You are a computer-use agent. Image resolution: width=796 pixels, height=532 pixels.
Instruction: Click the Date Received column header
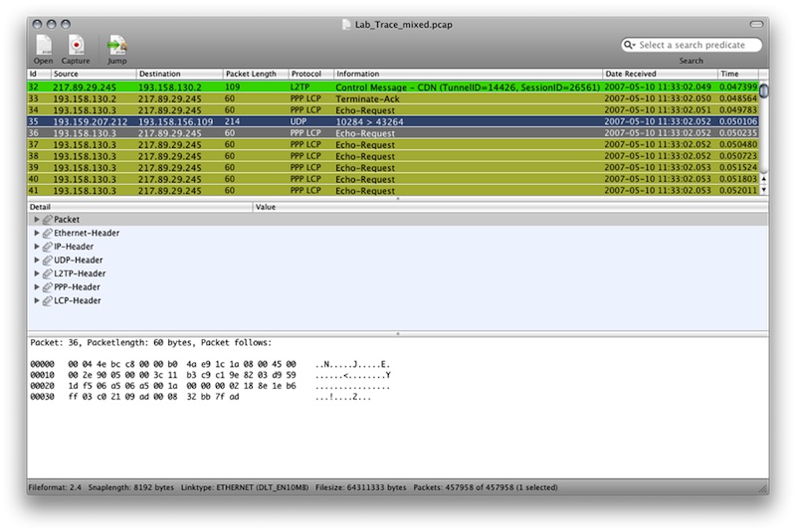click(659, 75)
